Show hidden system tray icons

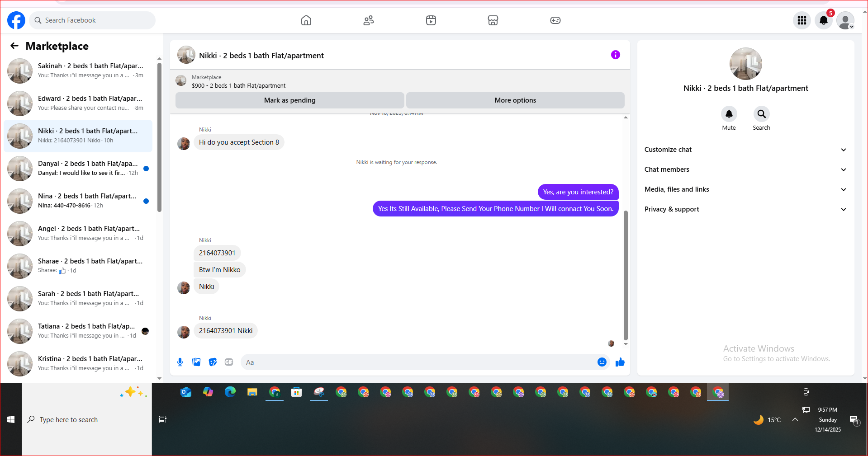(795, 419)
